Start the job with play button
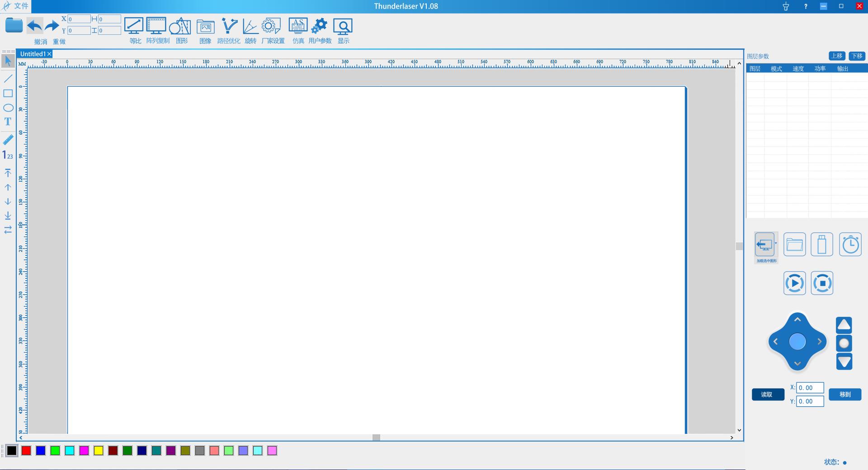 (795, 283)
